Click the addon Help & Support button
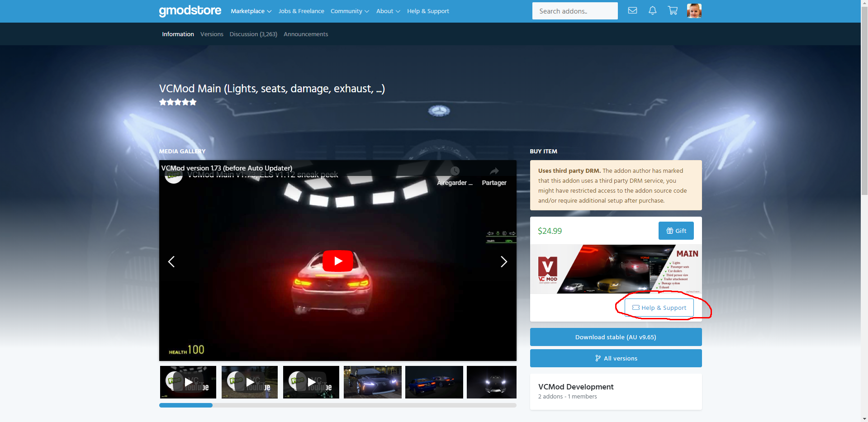The image size is (868, 422). [x=659, y=308]
